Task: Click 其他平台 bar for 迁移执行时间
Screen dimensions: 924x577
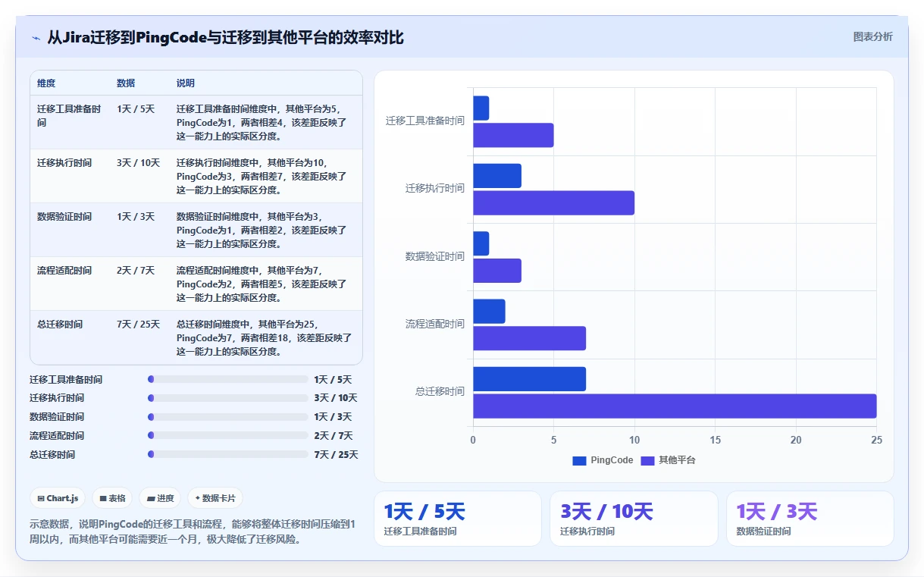Action: (x=553, y=203)
